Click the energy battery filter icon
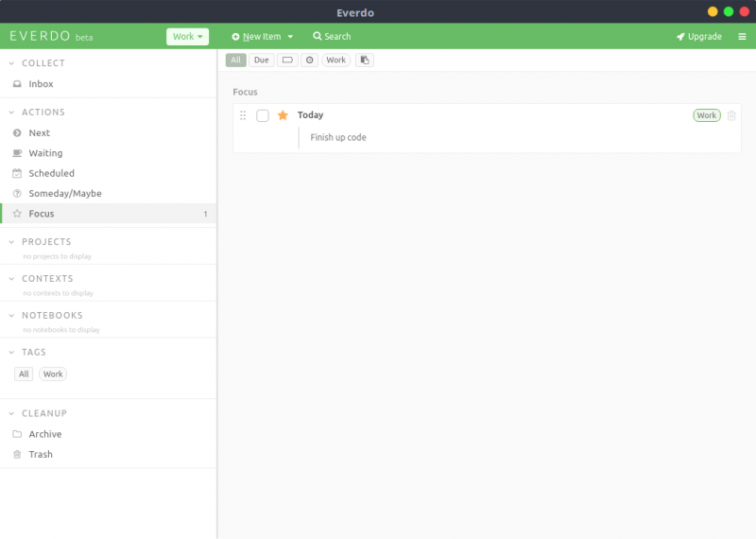The height and width of the screenshot is (539, 756). (x=287, y=60)
